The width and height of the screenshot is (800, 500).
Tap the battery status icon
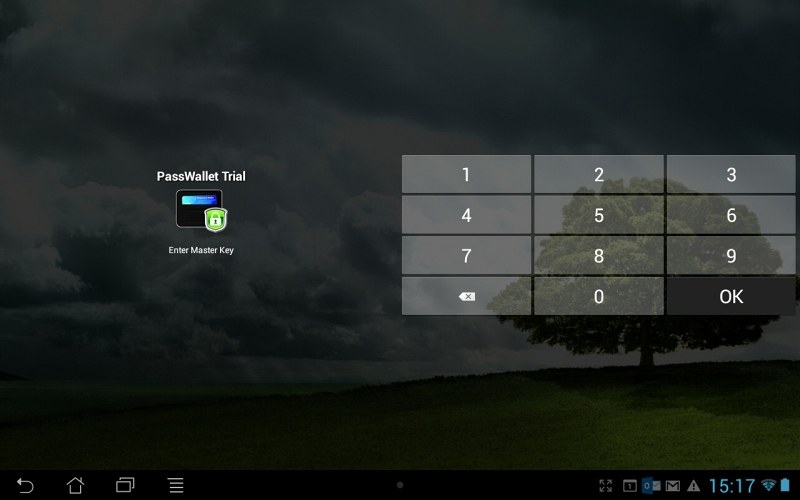click(x=786, y=486)
